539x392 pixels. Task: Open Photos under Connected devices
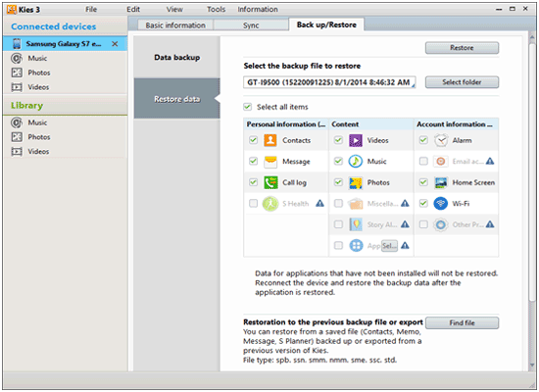pos(39,73)
